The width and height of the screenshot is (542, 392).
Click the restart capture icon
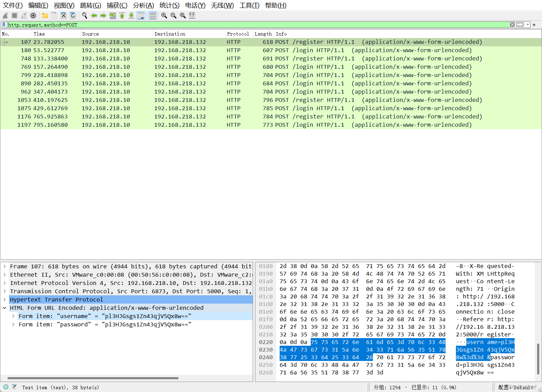[24, 16]
